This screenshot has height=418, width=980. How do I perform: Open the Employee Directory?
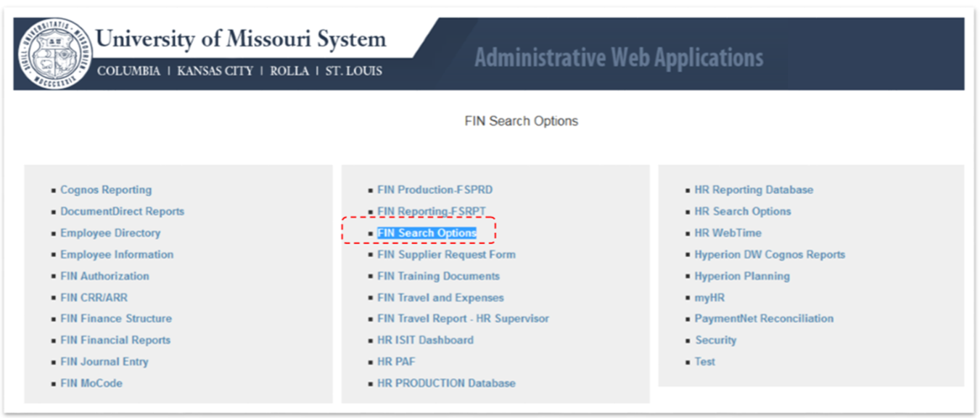point(110,233)
